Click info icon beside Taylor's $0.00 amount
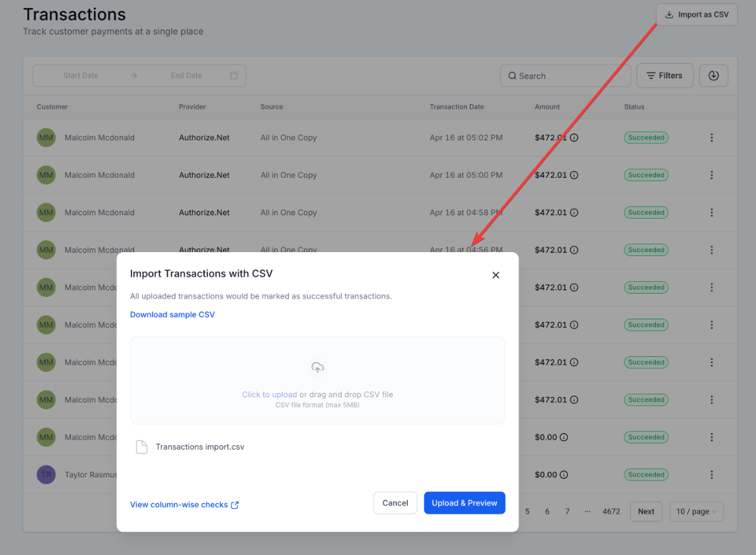This screenshot has height=555, width=756. pos(564,475)
